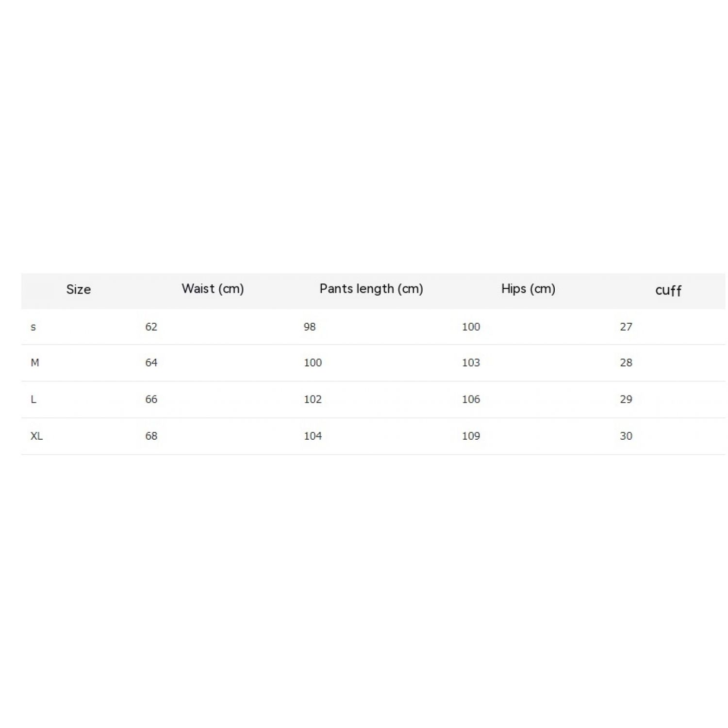Select pants length value 98
This screenshot has height=728, width=728.
310,327
